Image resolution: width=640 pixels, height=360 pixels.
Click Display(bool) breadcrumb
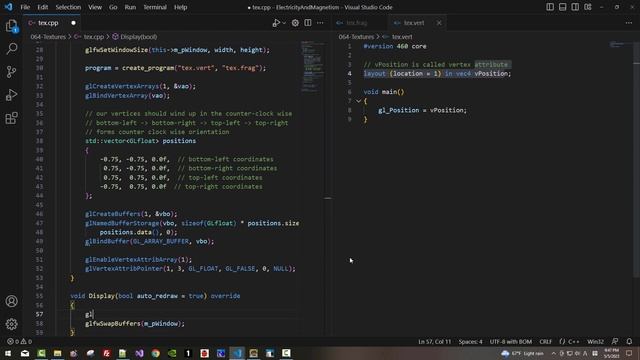(138, 37)
